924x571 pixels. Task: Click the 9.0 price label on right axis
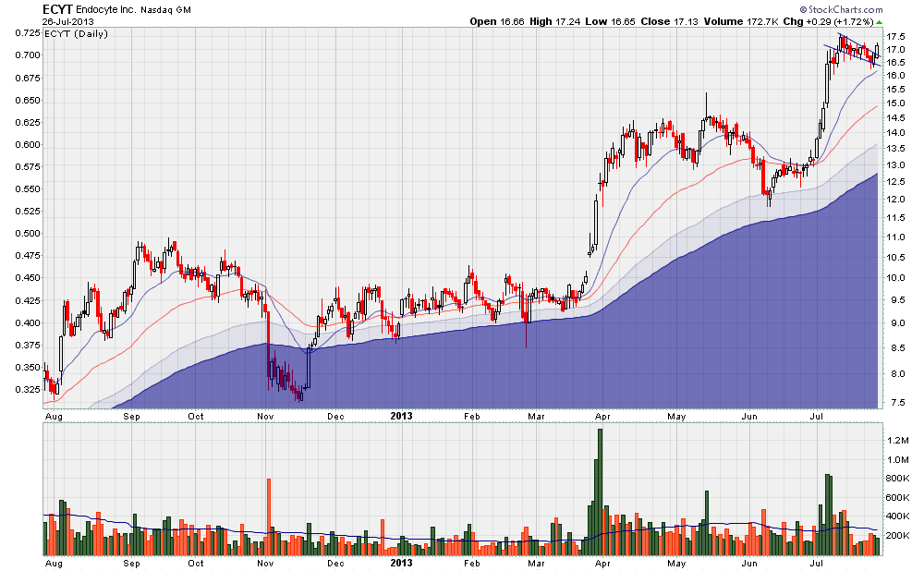pyautogui.click(x=897, y=322)
